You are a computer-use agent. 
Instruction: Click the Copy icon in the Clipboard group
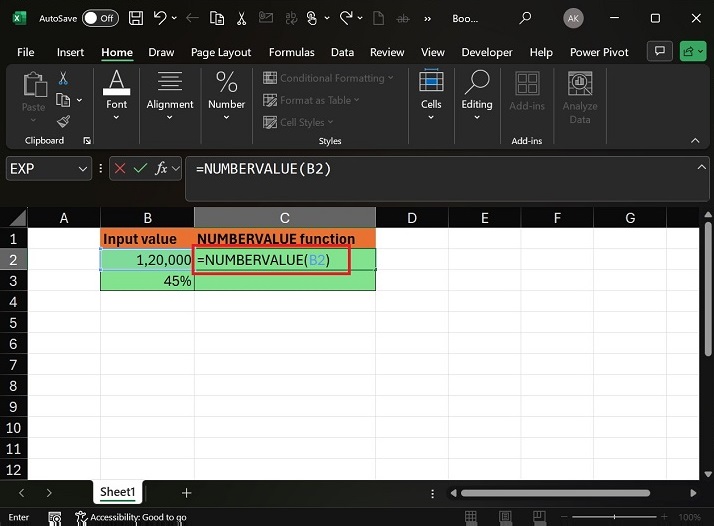(63, 100)
